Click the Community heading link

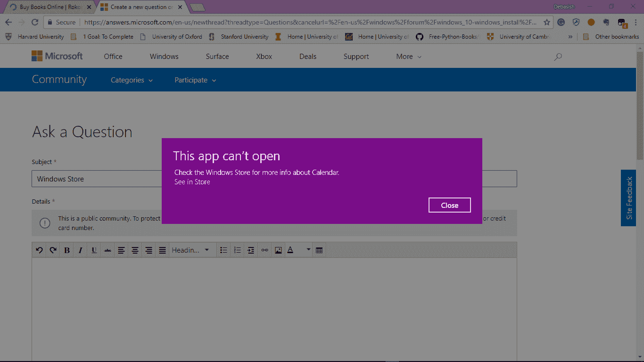pyautogui.click(x=59, y=79)
